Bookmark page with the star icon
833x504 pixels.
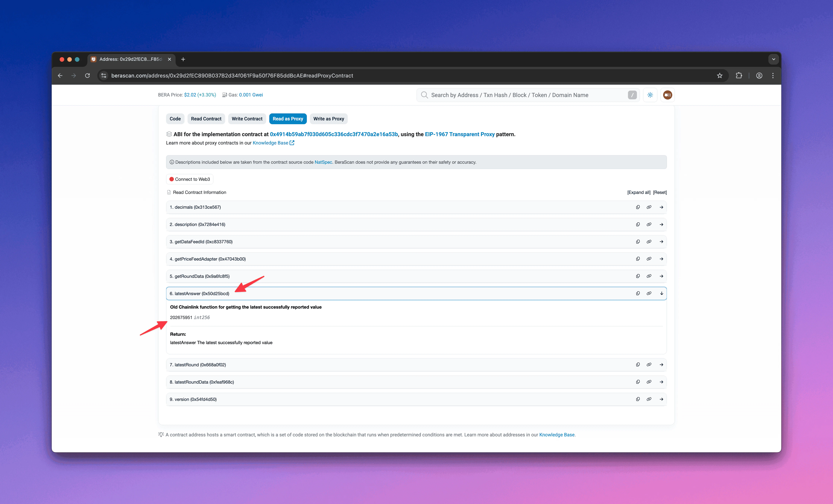pyautogui.click(x=719, y=76)
